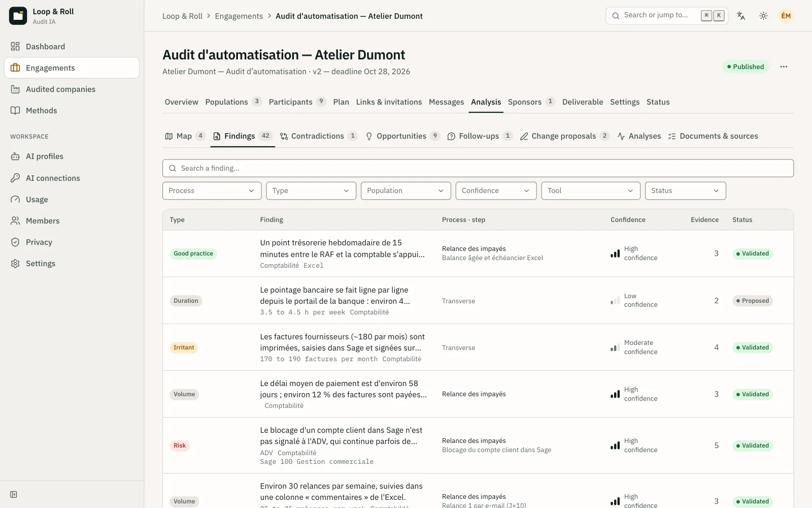Click the AI connections key icon

[15, 178]
